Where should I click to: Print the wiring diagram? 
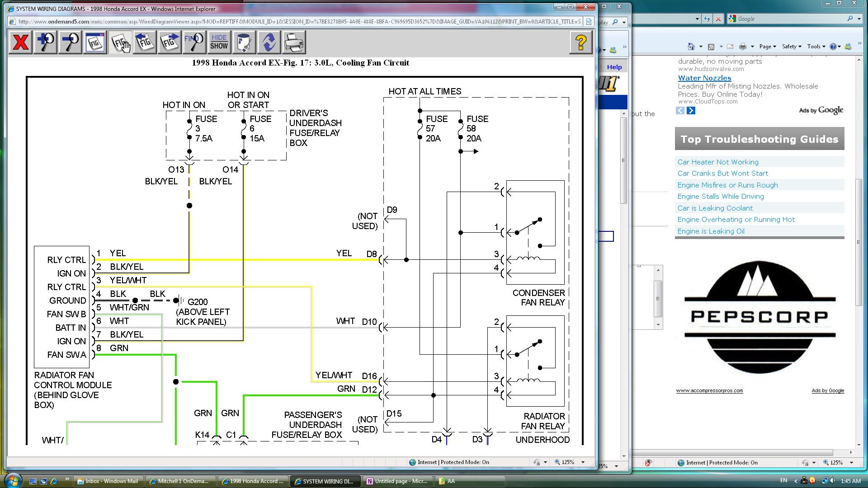pos(294,42)
